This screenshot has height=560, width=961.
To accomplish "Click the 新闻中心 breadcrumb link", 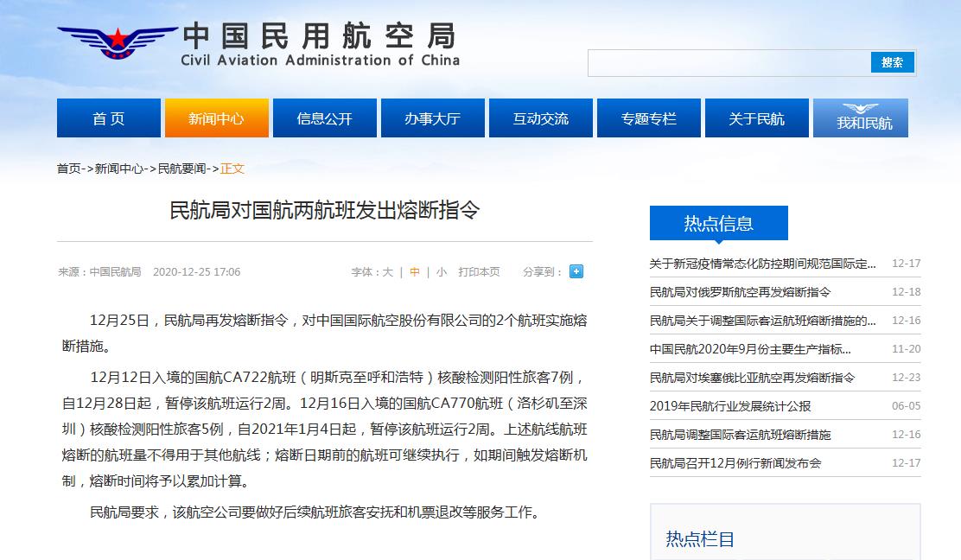I will click(119, 169).
